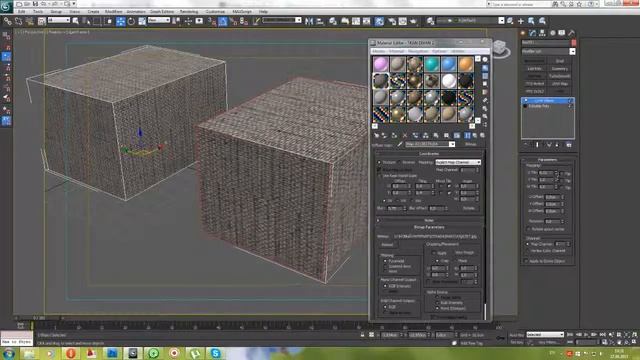Click the TurboSmooth modifier button

560,76
